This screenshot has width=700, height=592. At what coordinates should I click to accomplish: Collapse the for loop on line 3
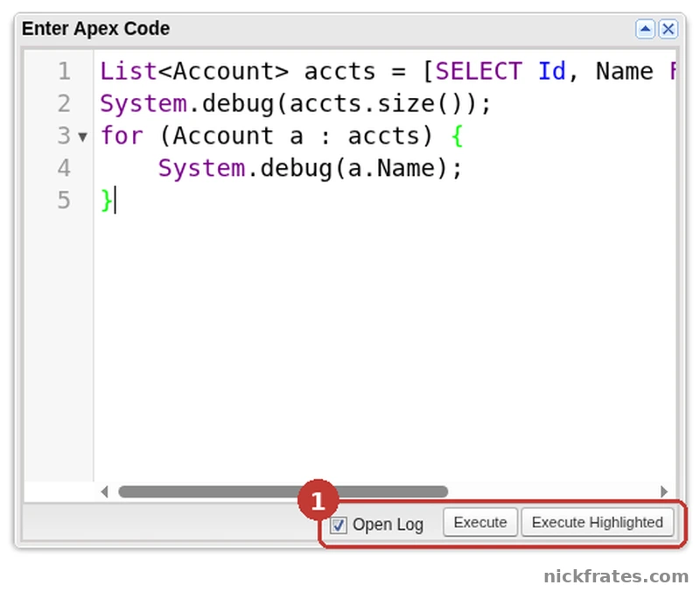pyautogui.click(x=82, y=137)
